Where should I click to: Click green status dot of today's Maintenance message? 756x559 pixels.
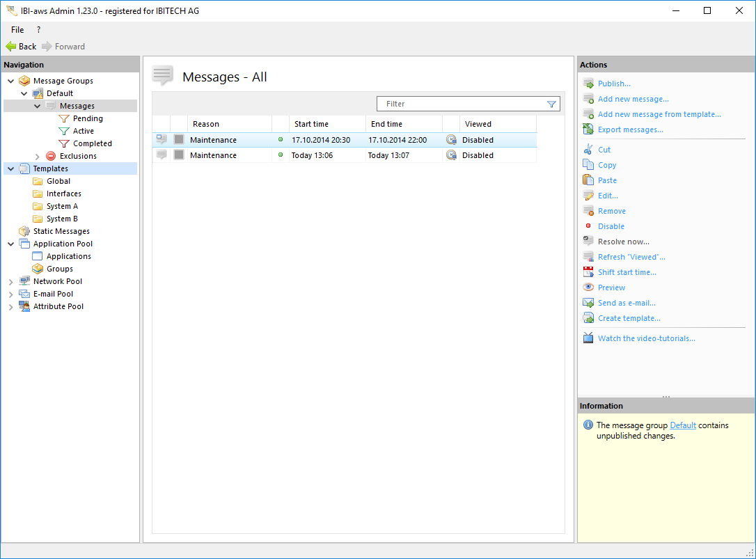click(281, 155)
